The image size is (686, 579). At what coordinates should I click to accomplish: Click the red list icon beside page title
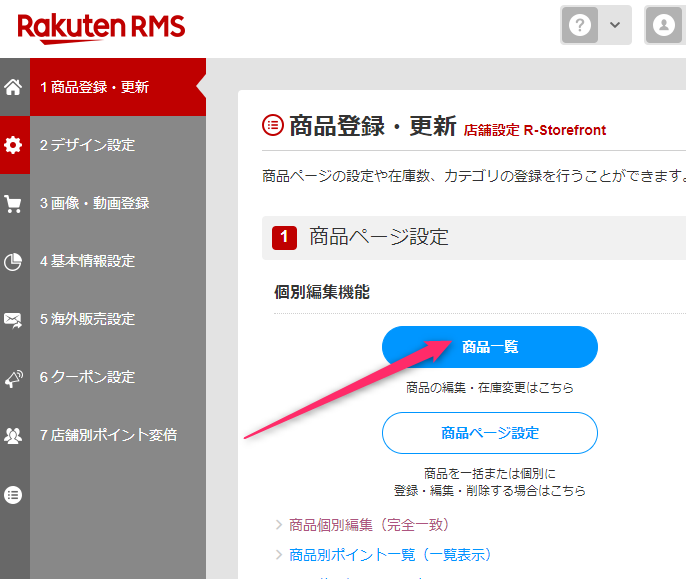273,125
